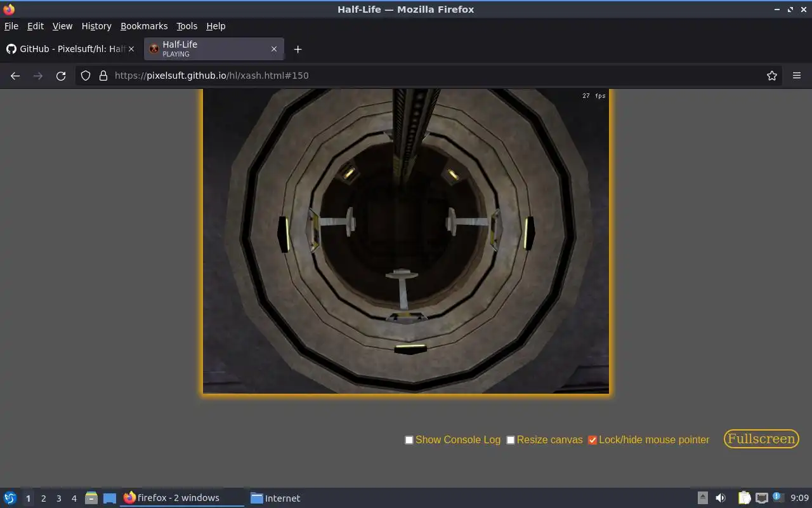Click the 9:09 clock
The image size is (812, 508).
(800, 498)
